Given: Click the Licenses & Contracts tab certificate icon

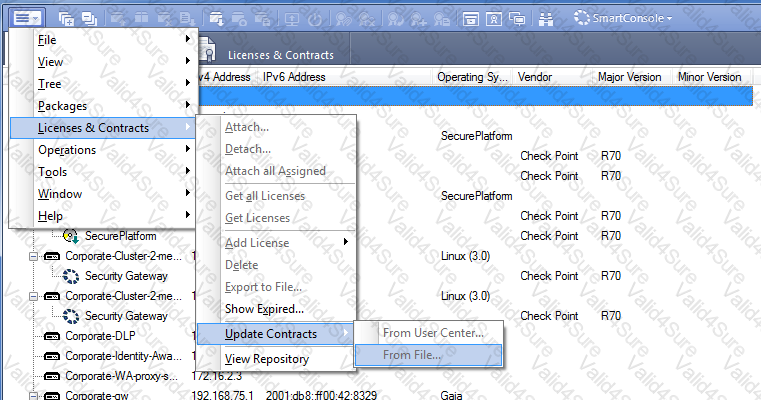Looking at the screenshot, I should click(x=207, y=50).
